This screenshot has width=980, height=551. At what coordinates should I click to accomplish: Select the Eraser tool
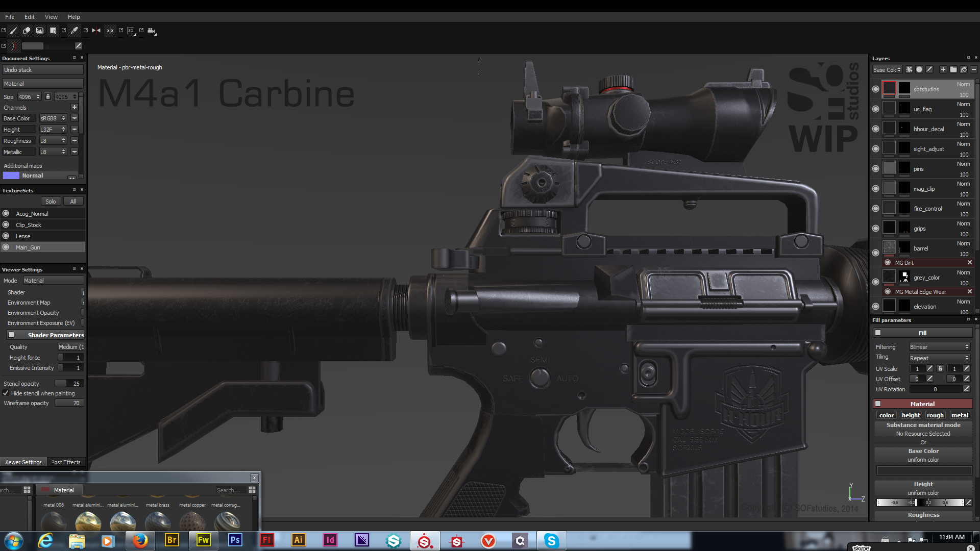click(27, 31)
